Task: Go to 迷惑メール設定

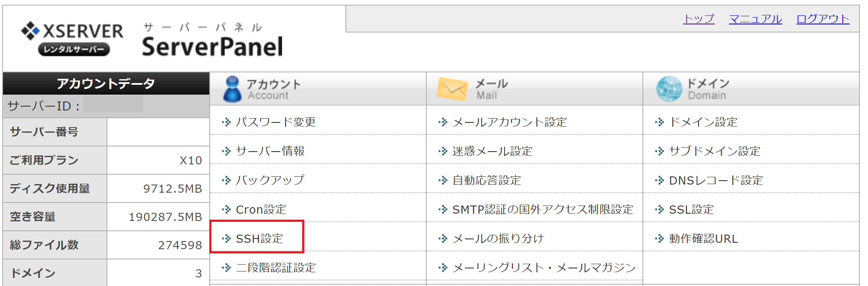Action: (492, 151)
